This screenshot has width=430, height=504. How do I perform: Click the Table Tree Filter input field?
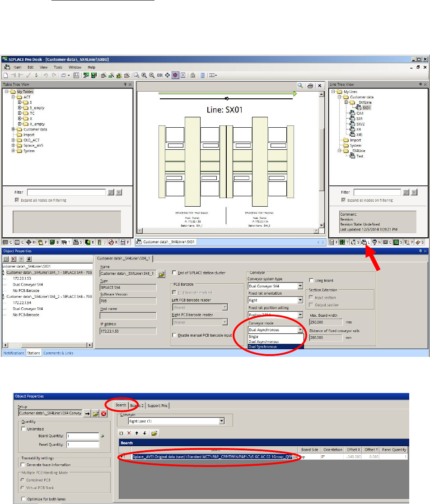point(66,192)
